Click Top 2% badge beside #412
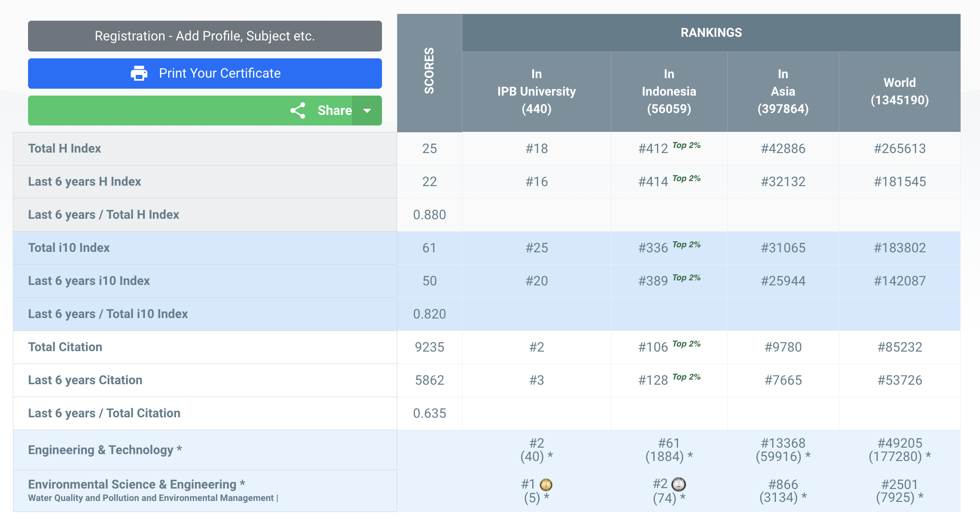 pos(686,145)
